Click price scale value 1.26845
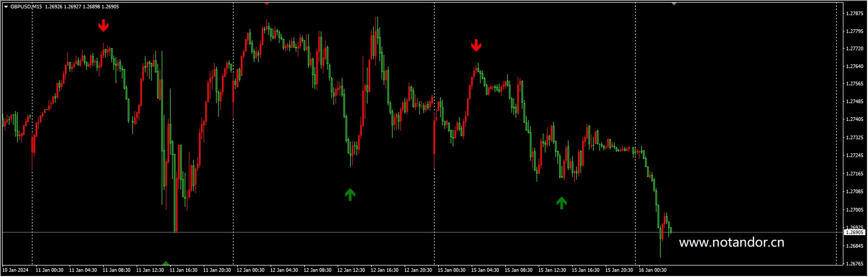This screenshot has width=868, height=277. (x=854, y=246)
